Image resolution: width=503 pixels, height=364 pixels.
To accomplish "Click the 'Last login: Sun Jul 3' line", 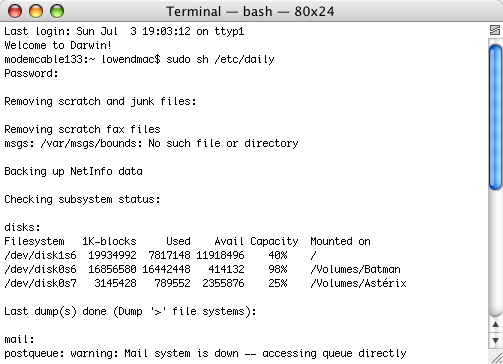I will click(124, 31).
